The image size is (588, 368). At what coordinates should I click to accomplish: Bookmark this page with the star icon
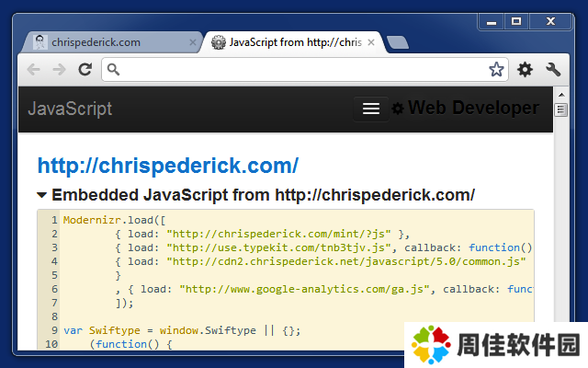(x=496, y=69)
